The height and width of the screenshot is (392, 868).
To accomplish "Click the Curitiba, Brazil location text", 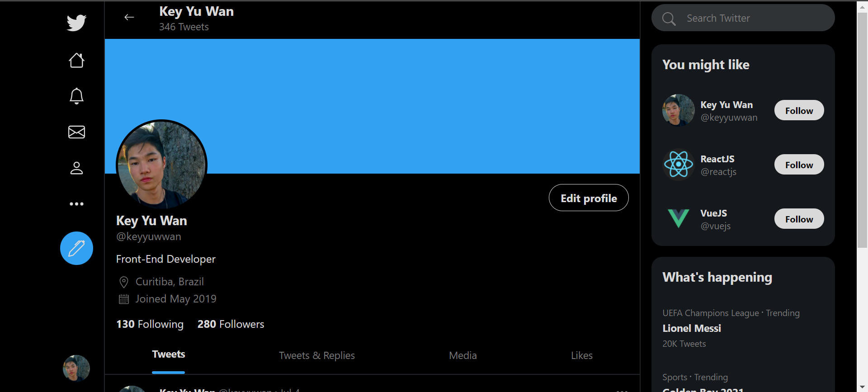I will [170, 282].
